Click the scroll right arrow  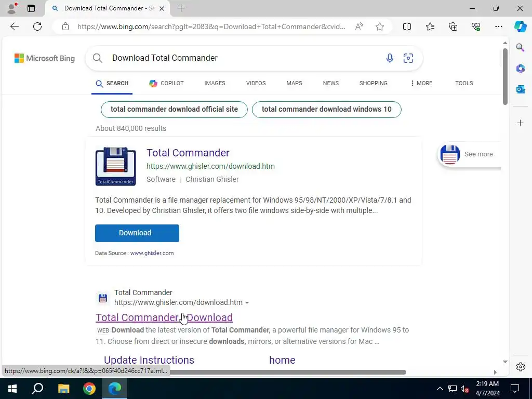pyautogui.click(x=495, y=372)
